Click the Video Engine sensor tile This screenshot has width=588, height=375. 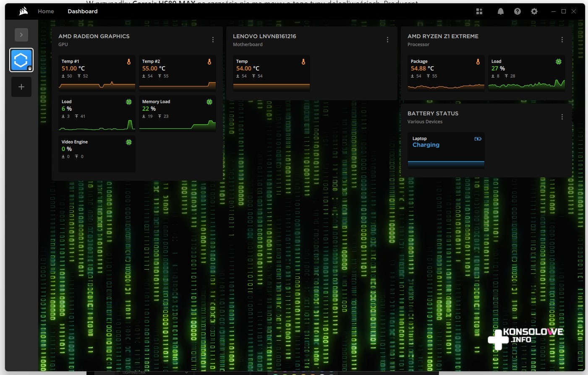97,154
